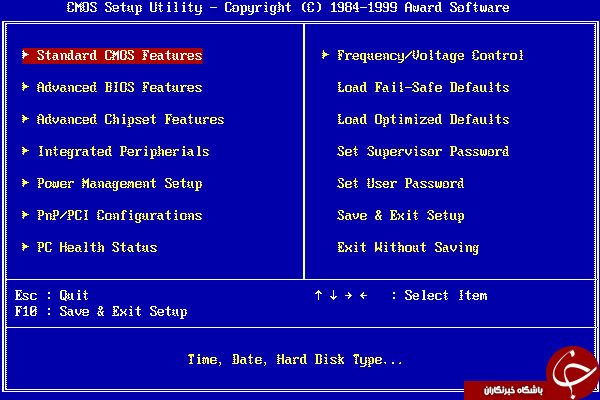The width and height of the screenshot is (600, 400).
Task: Click the down arrow key symbol
Action: tap(333, 295)
